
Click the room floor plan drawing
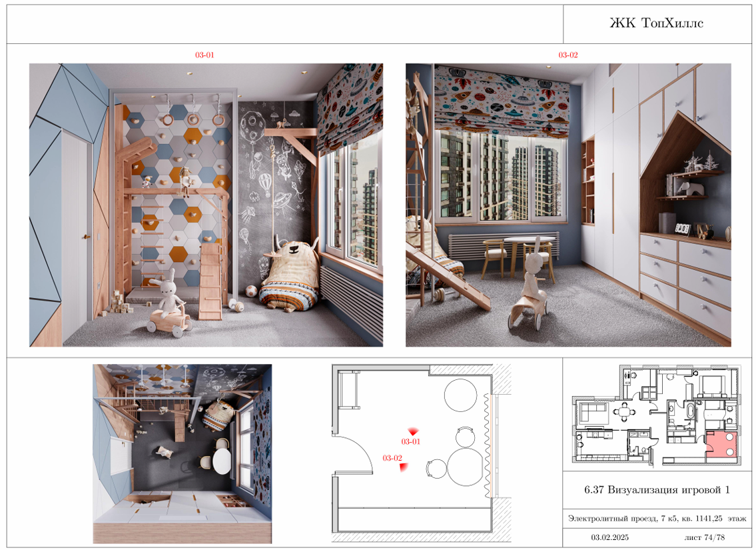click(x=421, y=453)
